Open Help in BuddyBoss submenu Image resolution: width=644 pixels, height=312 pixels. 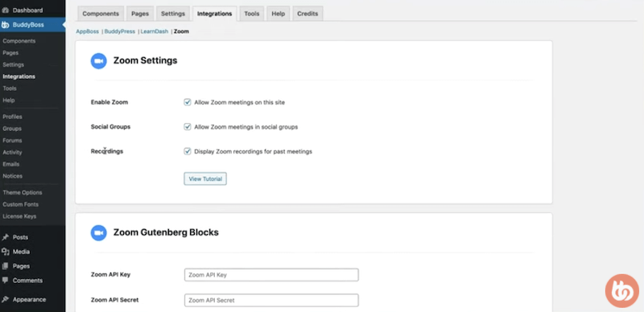pyautogui.click(x=9, y=101)
